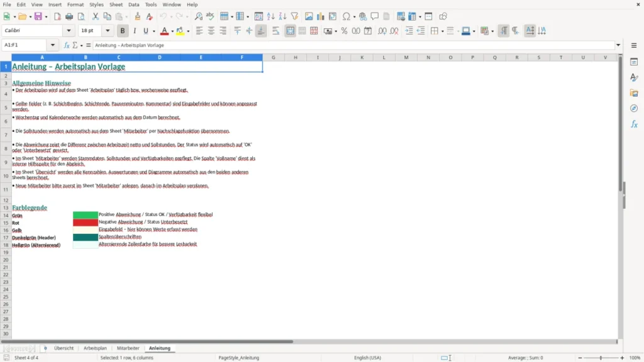Open the sidebar Properties panel

coord(634,62)
